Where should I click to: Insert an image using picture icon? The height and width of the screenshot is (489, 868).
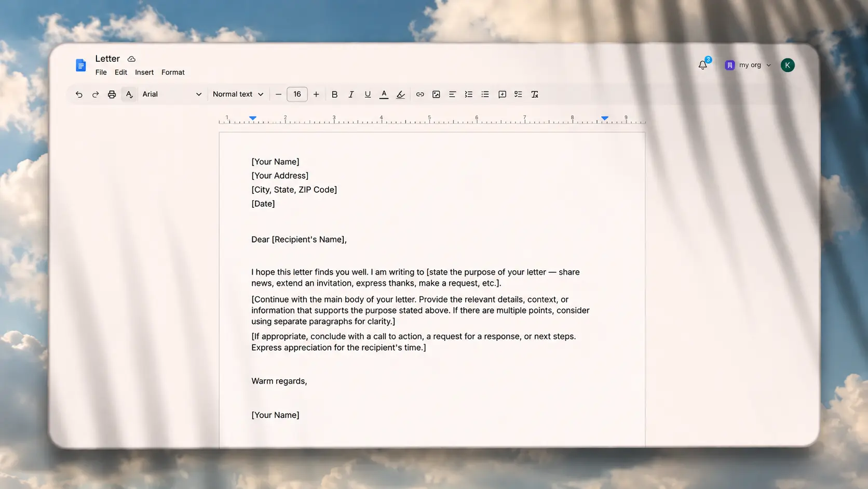[436, 95]
